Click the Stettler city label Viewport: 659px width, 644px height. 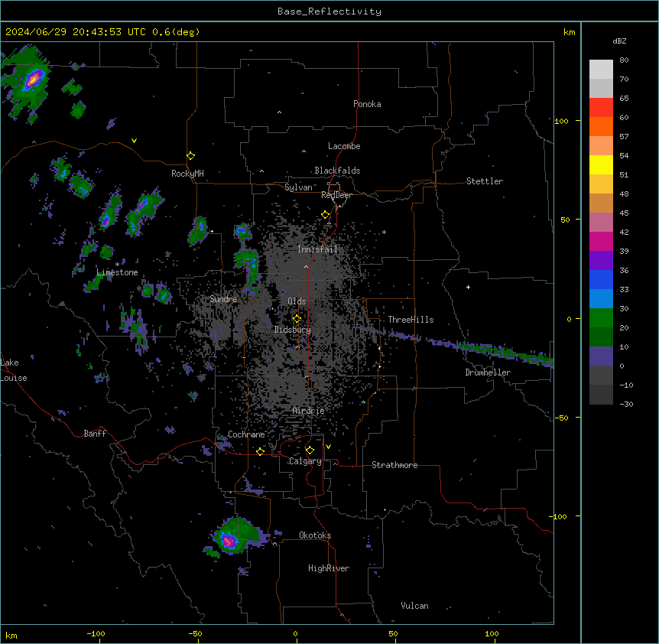click(x=484, y=181)
